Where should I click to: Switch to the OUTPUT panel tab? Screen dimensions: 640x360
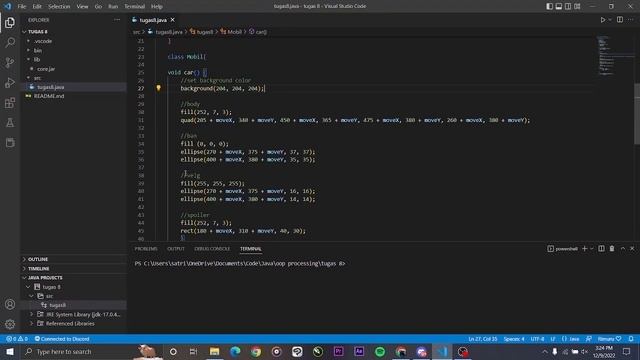pyautogui.click(x=176, y=249)
